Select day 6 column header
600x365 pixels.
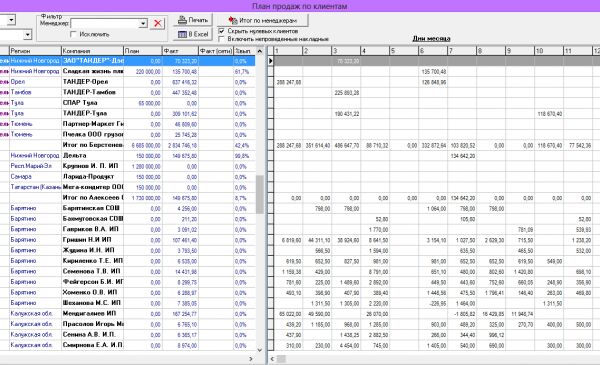(x=433, y=51)
